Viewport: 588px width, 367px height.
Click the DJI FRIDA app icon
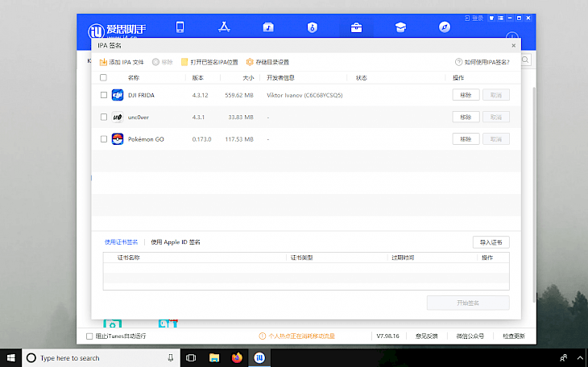(x=118, y=95)
